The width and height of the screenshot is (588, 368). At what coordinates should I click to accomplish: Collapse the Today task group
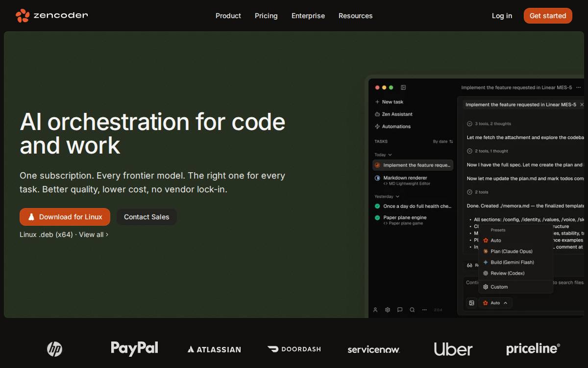click(383, 155)
